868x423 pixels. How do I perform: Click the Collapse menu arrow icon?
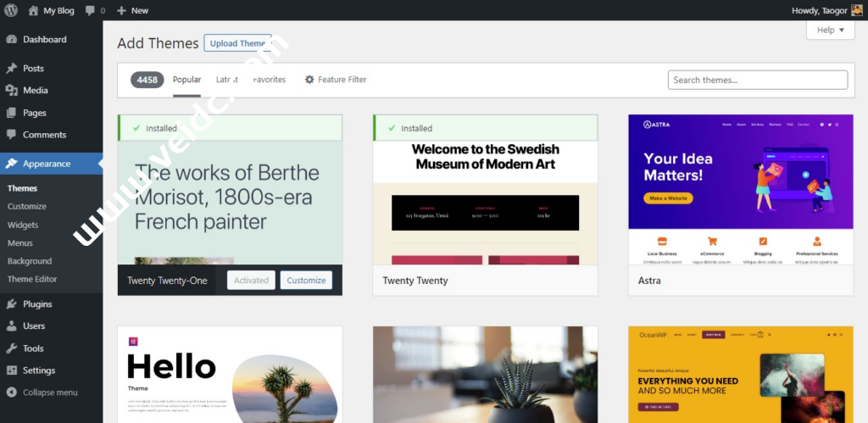[12, 392]
